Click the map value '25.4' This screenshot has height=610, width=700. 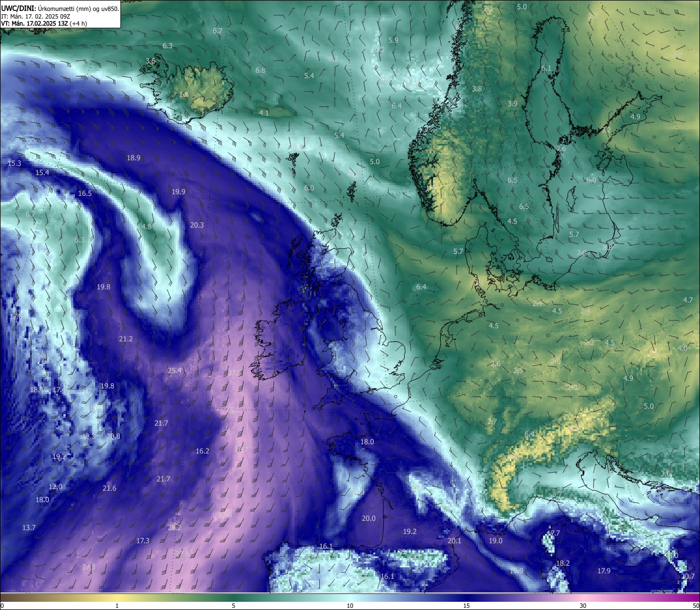pyautogui.click(x=174, y=370)
